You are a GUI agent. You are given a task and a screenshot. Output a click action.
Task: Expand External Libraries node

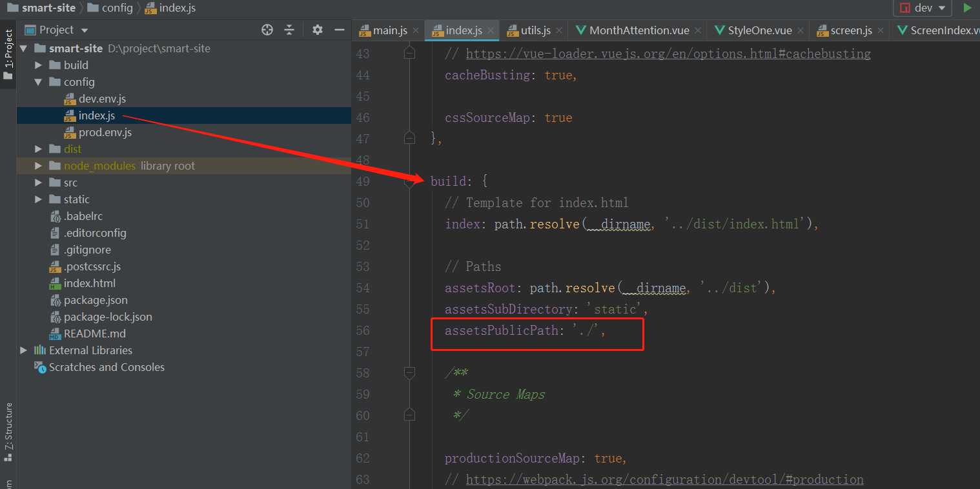click(24, 350)
